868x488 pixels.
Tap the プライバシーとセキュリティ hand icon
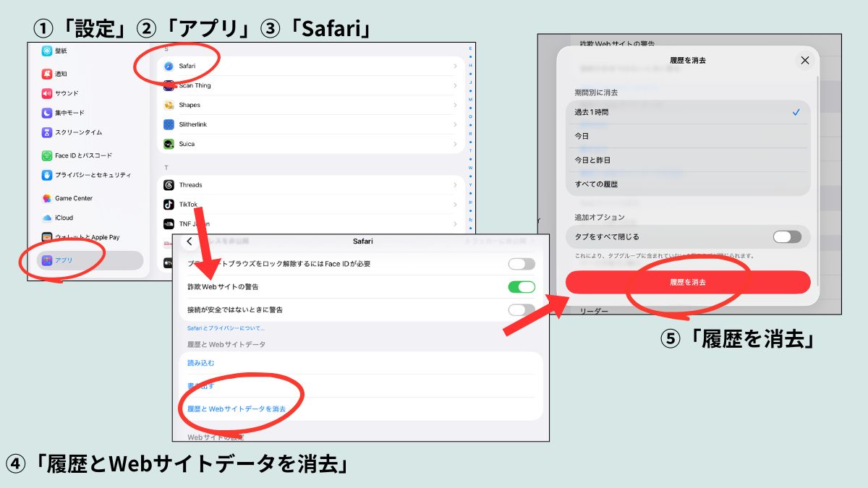47,175
